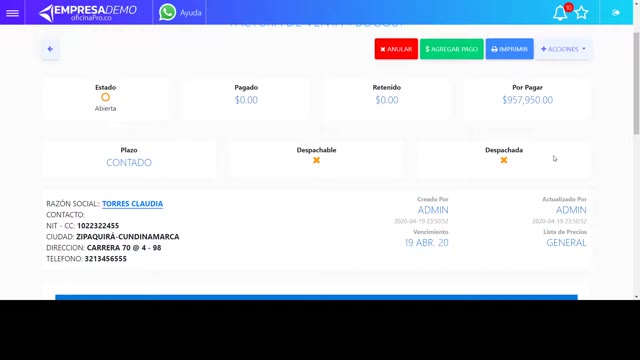Open the TORRES CLAUDIA customer link
Image resolution: width=640 pixels, height=360 pixels.
coord(132,204)
